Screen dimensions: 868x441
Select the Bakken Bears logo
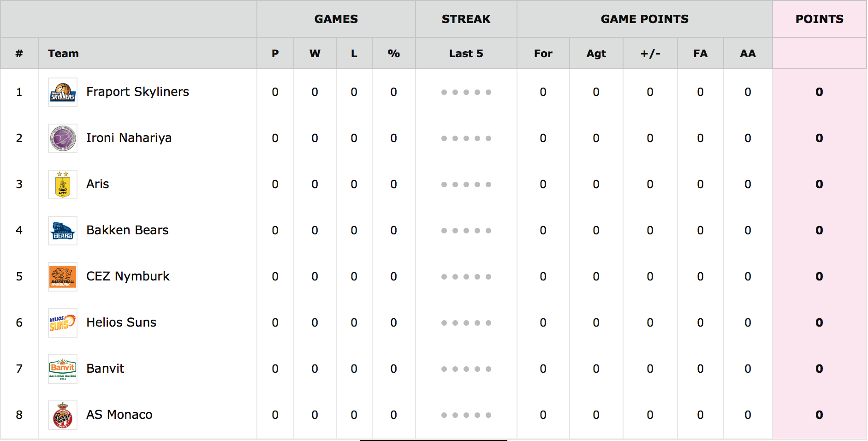pyautogui.click(x=63, y=231)
